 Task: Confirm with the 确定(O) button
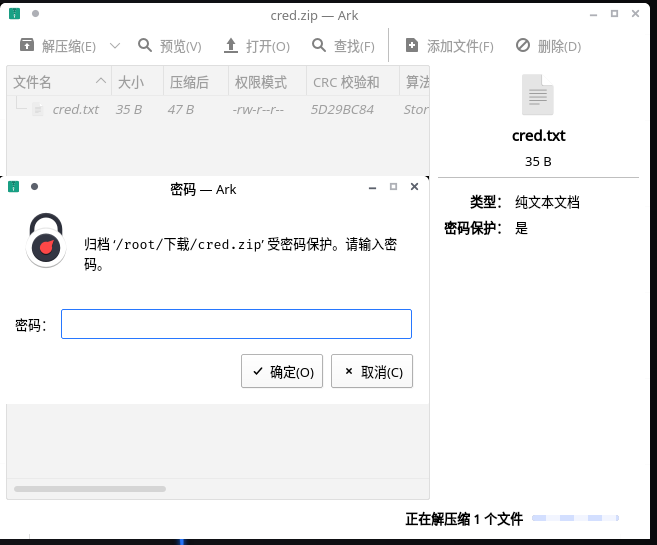coord(282,371)
